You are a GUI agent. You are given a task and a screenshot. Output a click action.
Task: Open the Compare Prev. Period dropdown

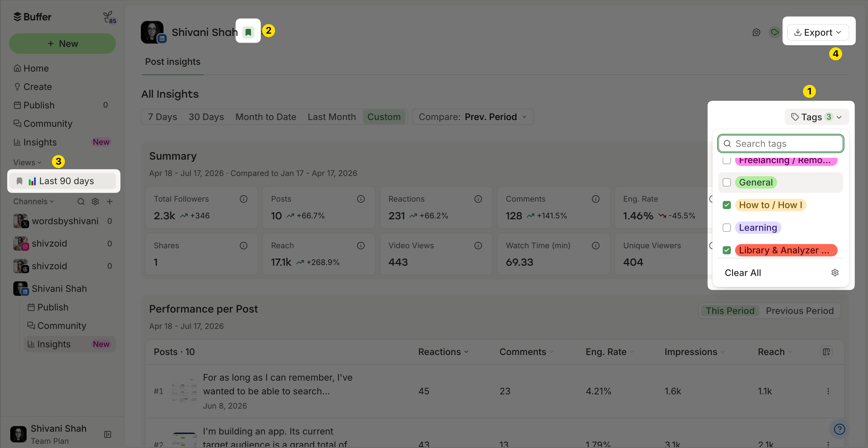tap(472, 117)
